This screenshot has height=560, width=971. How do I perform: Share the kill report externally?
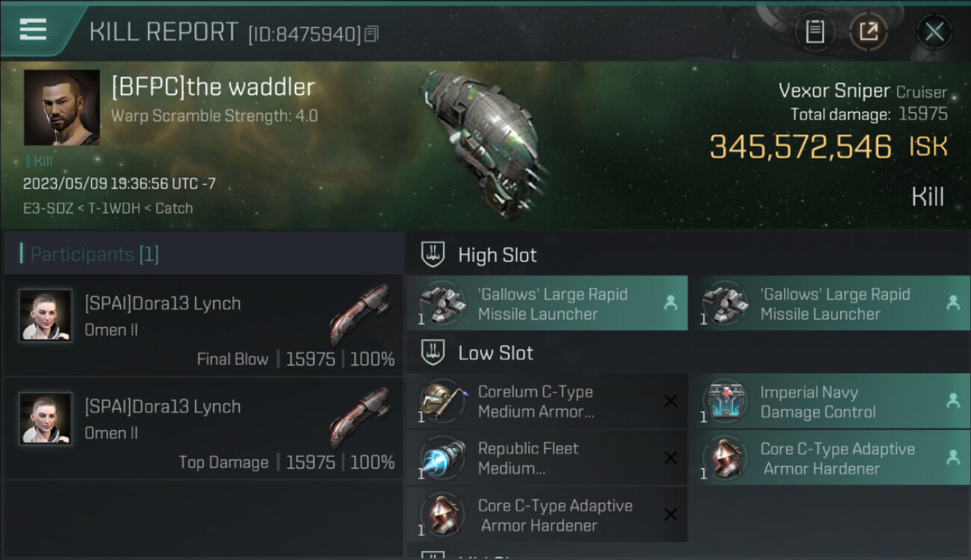tap(868, 31)
